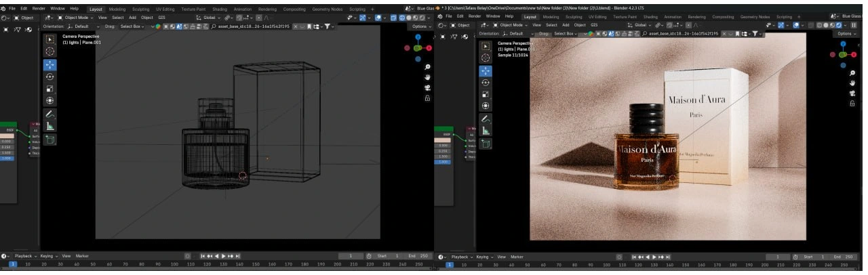Viewport: 868px width, 275px height.
Task: Expand Options dropdown in right window
Action: 846,33
